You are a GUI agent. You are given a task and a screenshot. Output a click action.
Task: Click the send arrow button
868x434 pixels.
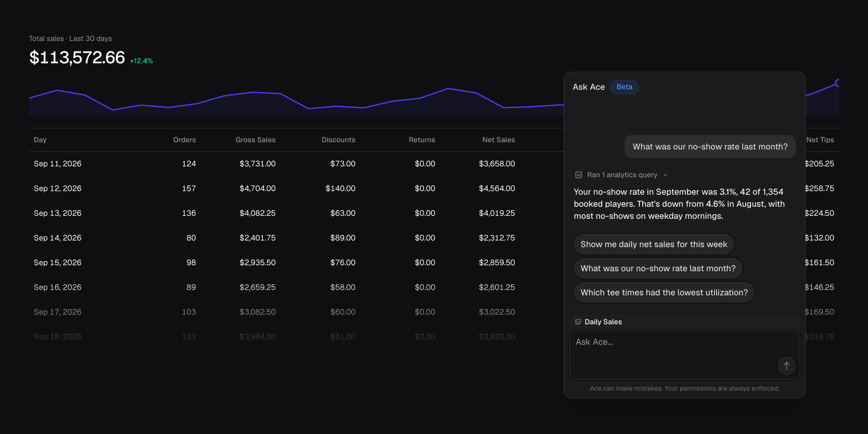(786, 366)
